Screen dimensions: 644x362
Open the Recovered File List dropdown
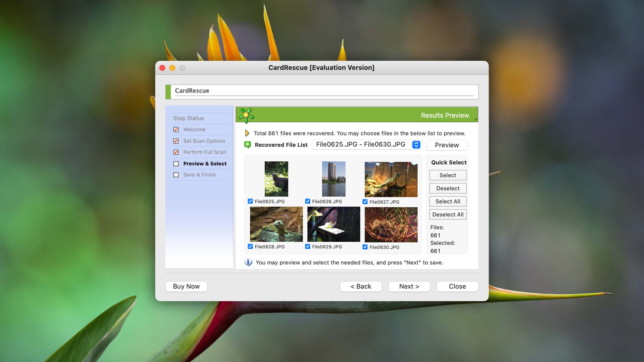point(367,145)
